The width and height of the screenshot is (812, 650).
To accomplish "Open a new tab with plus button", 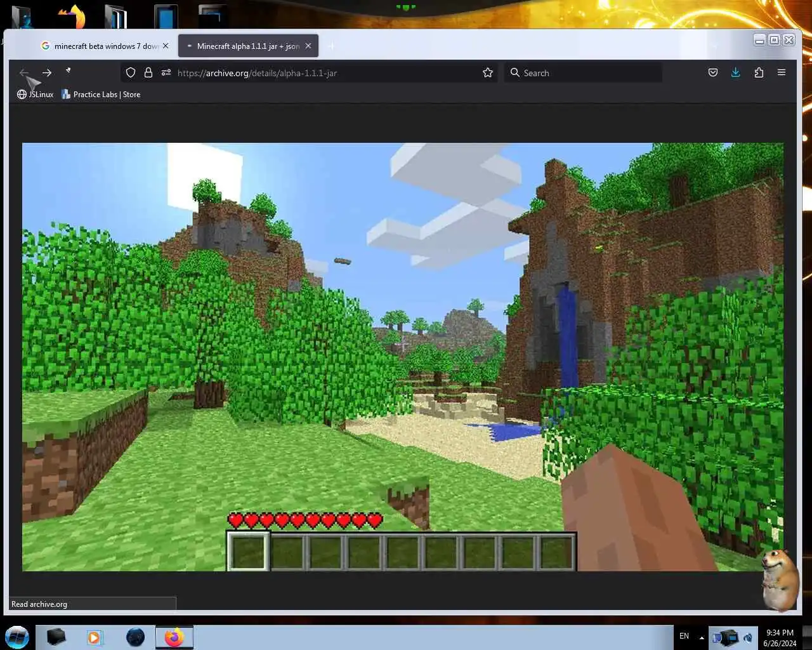I will (x=331, y=46).
